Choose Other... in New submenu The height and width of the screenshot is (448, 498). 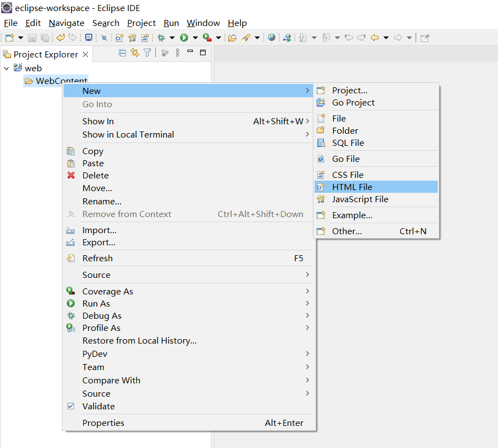coord(376,231)
